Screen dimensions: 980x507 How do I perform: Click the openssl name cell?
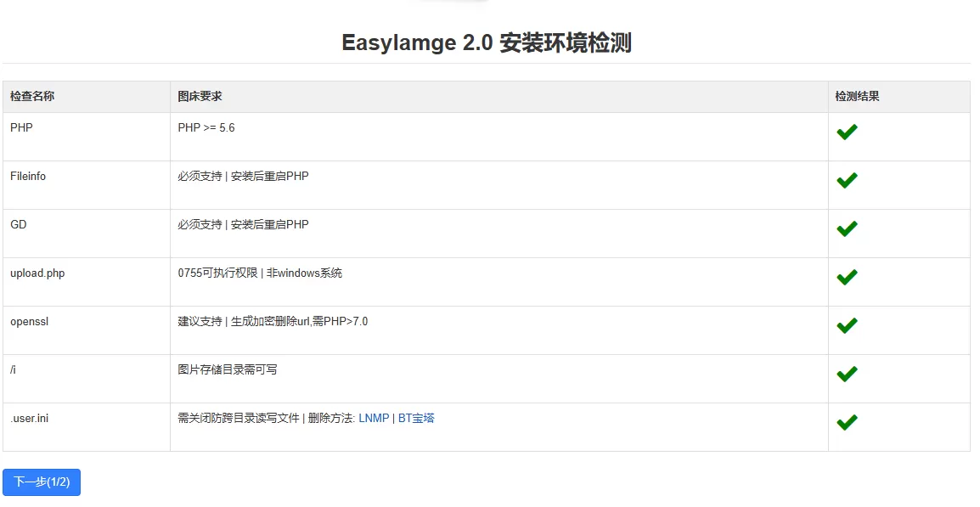(29, 322)
